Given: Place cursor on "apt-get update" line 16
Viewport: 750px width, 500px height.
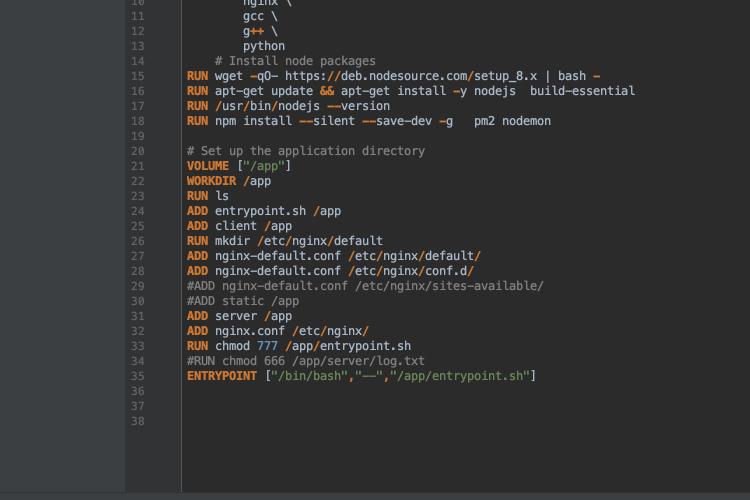Looking at the screenshot, I should (x=411, y=91).
